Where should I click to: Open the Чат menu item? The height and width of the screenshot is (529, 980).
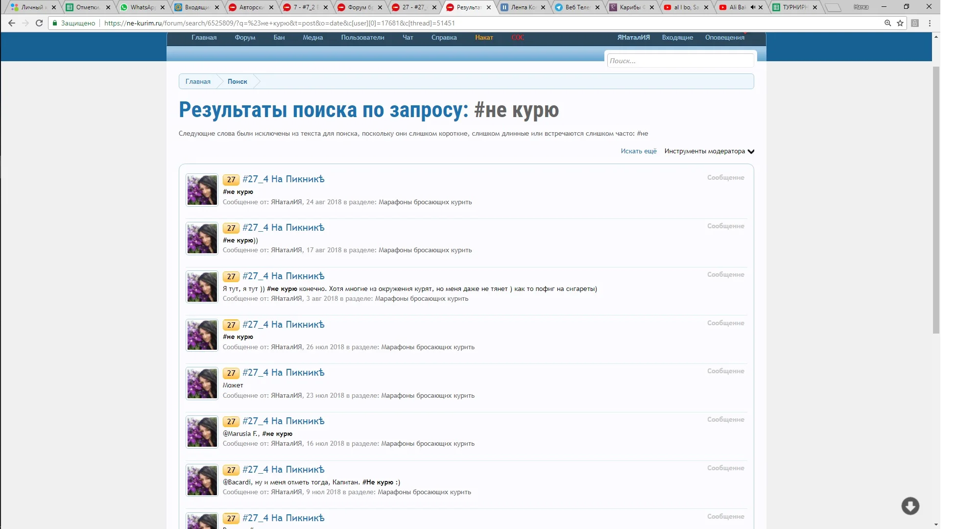407,37
